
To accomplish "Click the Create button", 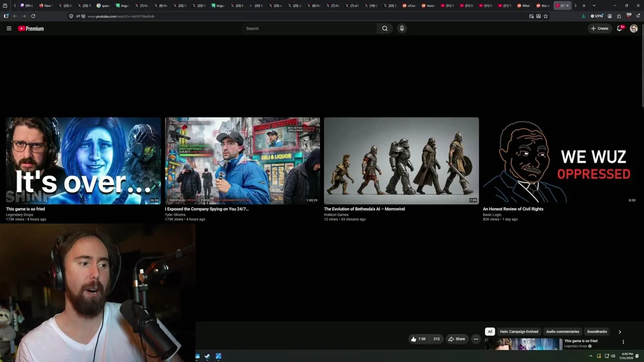I will coord(600,29).
